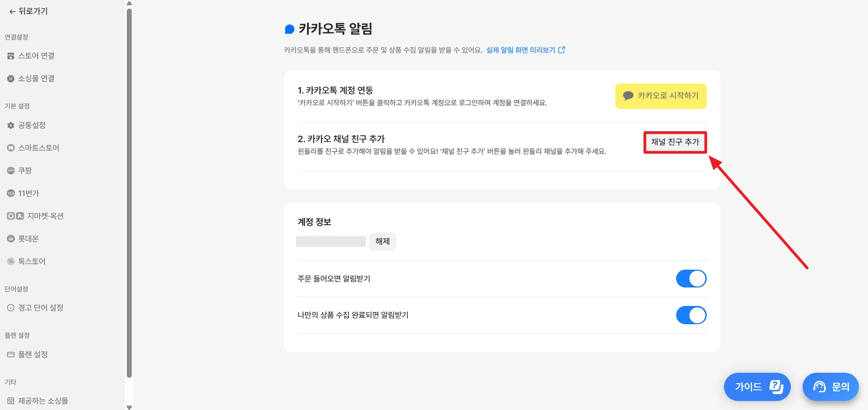Screen dimensions: 868x410
Task: Click the TalkStore icon beside 톡스토어
Action: (x=11, y=262)
